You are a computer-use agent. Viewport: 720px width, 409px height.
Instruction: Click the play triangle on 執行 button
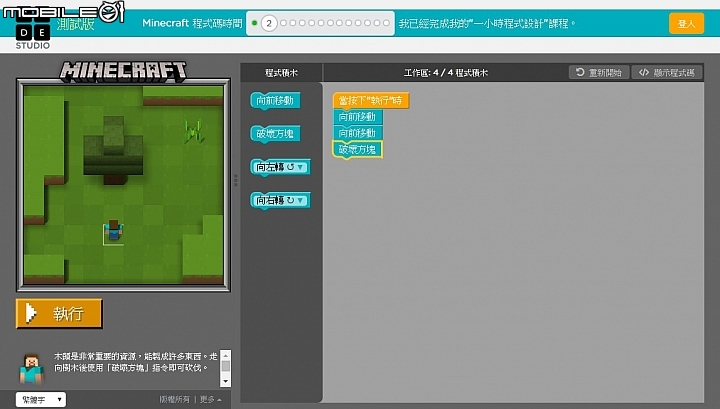point(31,313)
